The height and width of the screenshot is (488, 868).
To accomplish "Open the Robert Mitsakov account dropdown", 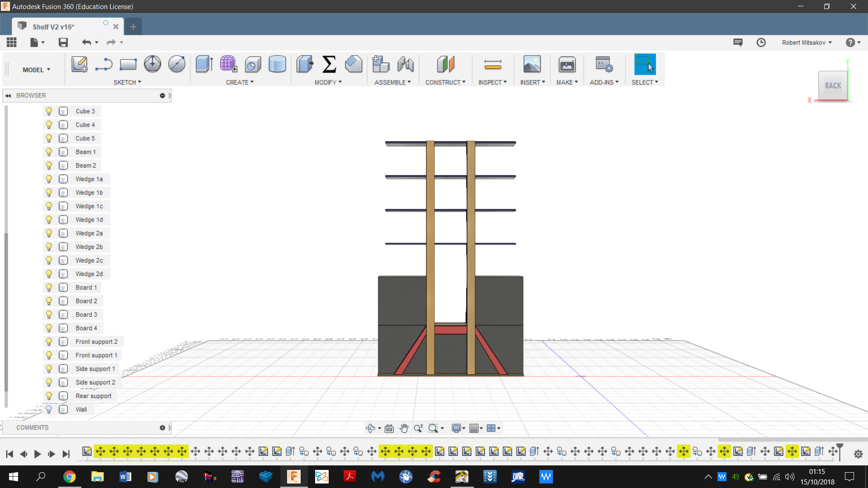I will (x=807, y=42).
